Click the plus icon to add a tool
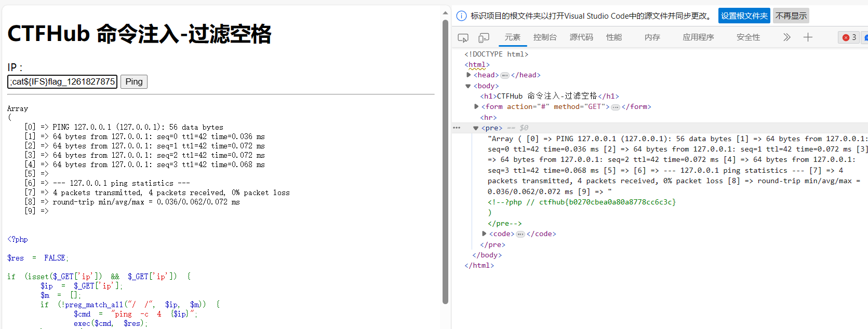 pos(808,37)
